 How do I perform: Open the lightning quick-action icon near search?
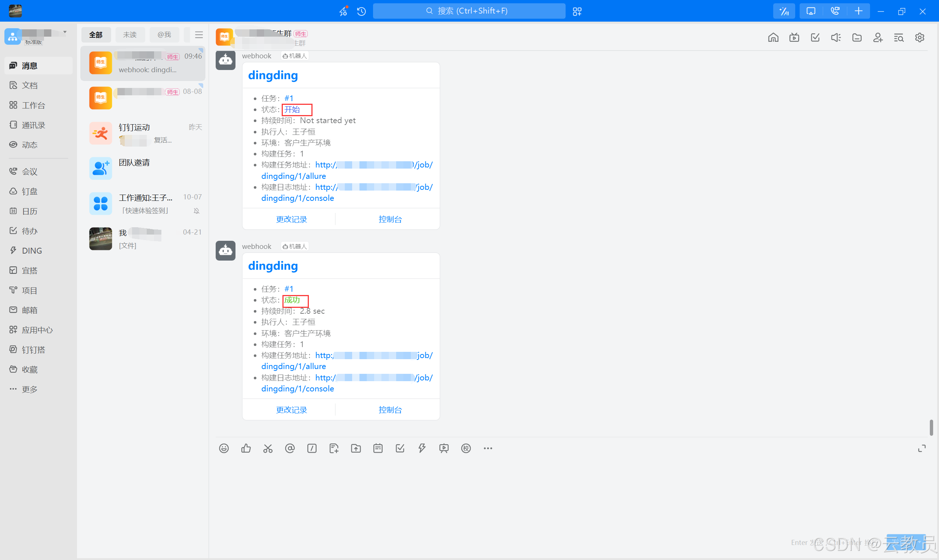point(343,11)
